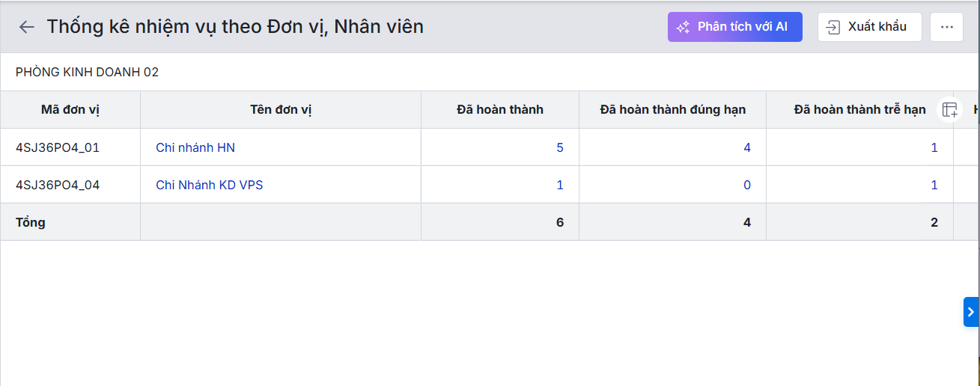The width and height of the screenshot is (980, 386).
Task: Click the Xuất khẩu export button
Action: pos(869,27)
